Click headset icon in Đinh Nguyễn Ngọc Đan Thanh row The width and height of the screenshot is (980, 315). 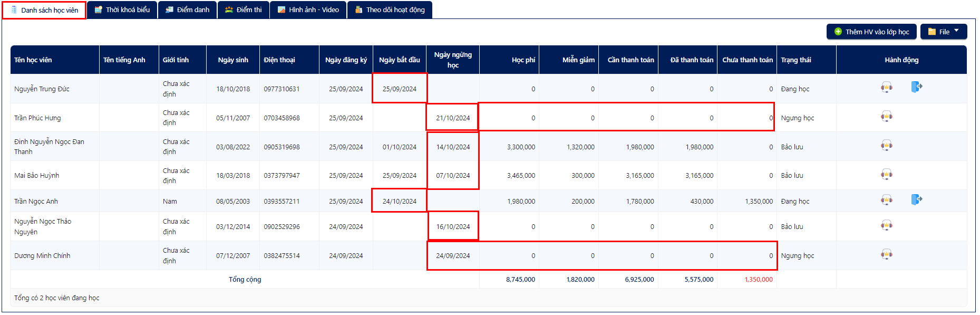click(887, 146)
